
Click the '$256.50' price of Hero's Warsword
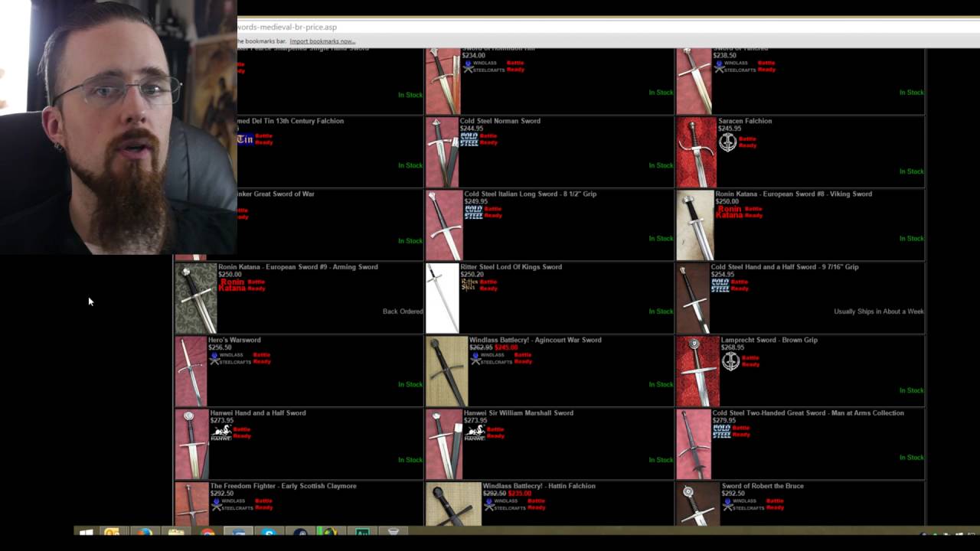220,347
